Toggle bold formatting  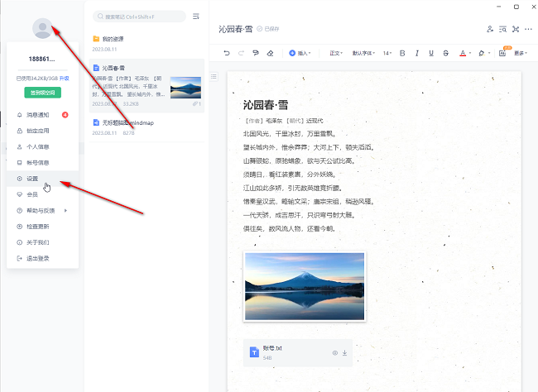pos(402,53)
